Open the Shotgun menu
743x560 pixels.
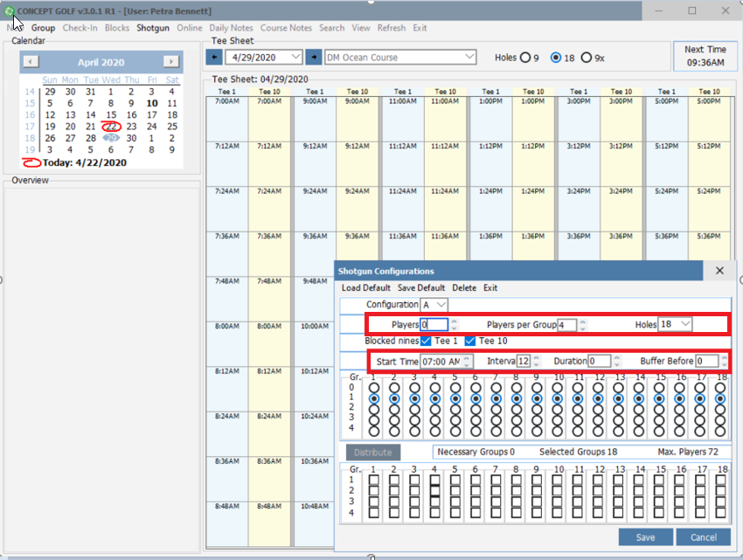click(x=153, y=28)
